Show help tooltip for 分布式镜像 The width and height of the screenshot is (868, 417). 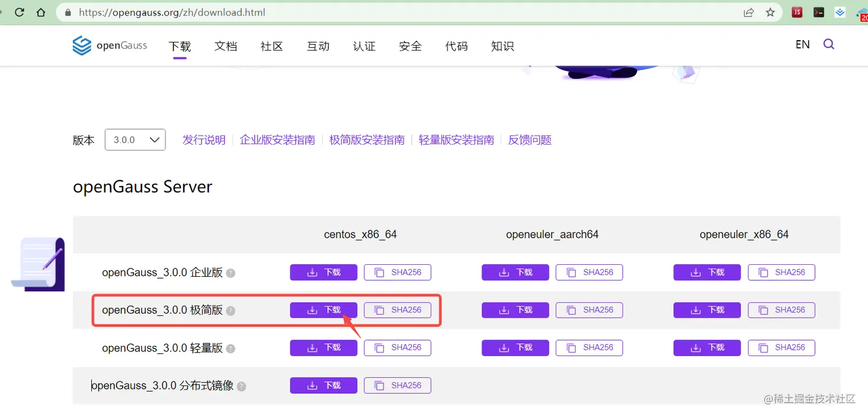241,387
